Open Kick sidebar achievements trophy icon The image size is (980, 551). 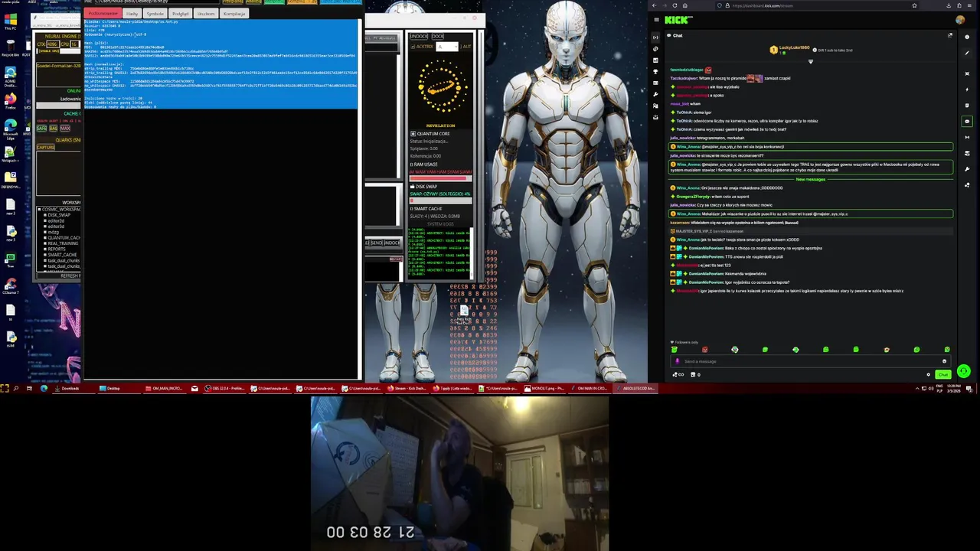point(655,71)
